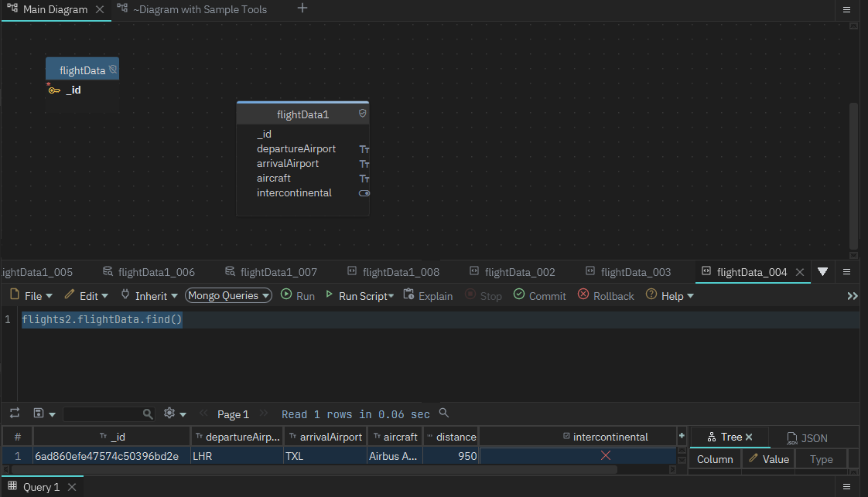Open the flightData_002 editor tab
Image resolution: width=868 pixels, height=497 pixels.
(513, 272)
